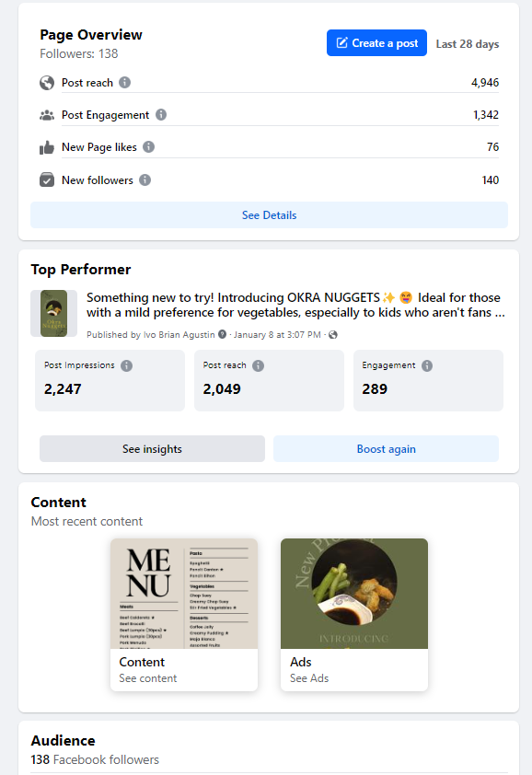Click the globe privacy icon after post date
The height and width of the screenshot is (775, 532).
tap(333, 335)
